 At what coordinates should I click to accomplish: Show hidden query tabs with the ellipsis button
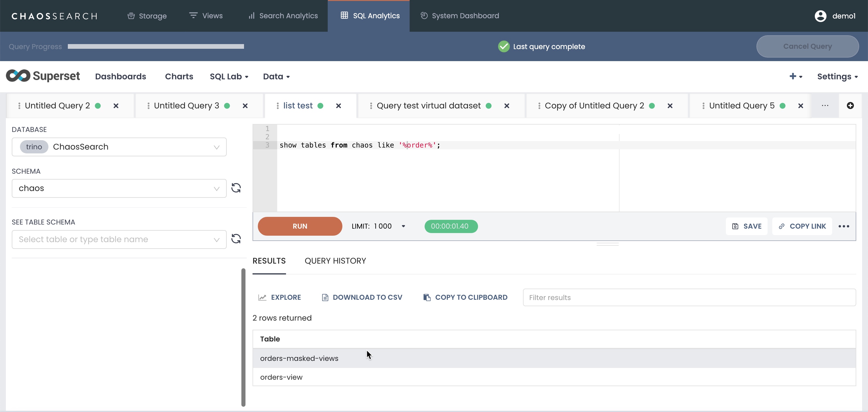click(x=825, y=105)
